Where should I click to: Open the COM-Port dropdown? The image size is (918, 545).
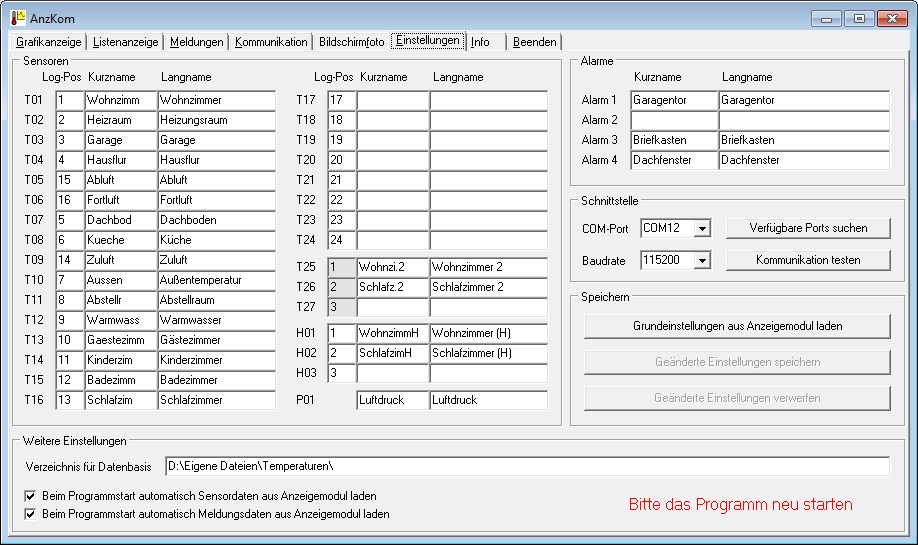pyautogui.click(x=702, y=229)
